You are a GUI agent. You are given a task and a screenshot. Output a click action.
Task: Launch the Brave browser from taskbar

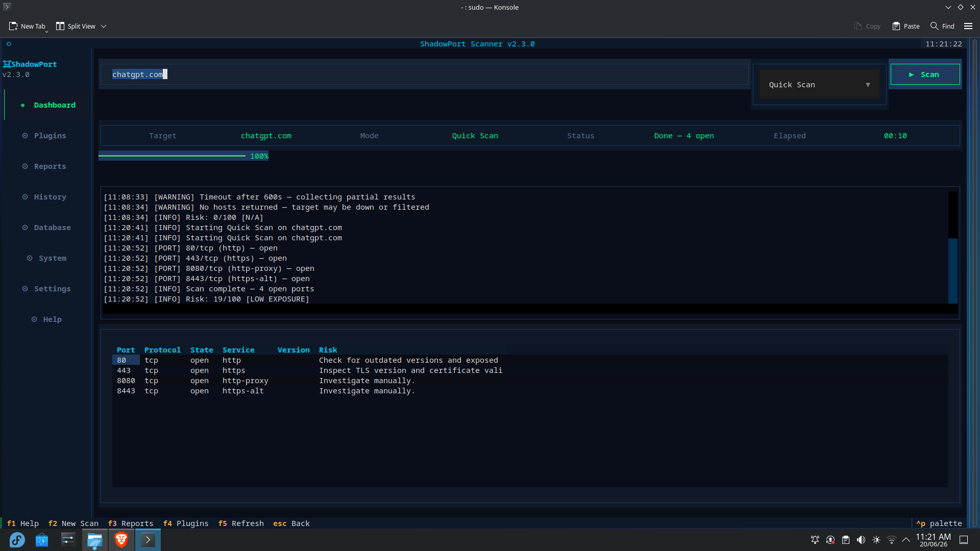tap(121, 540)
